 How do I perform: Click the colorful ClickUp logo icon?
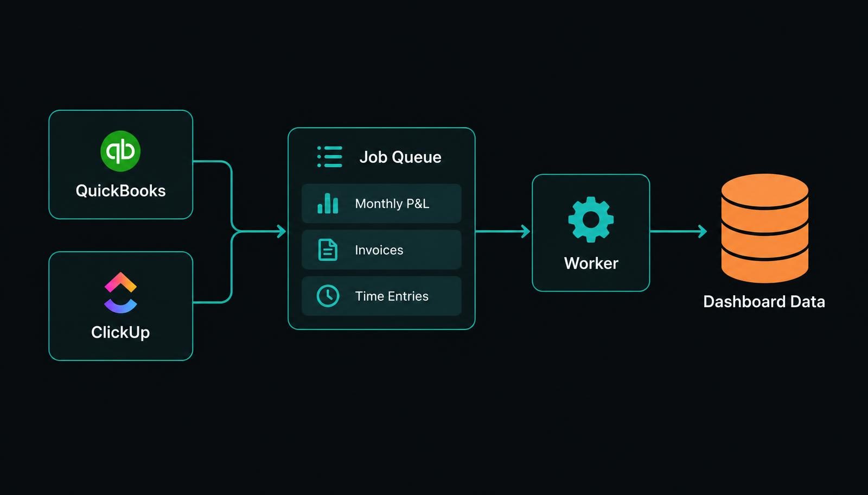coord(120,293)
